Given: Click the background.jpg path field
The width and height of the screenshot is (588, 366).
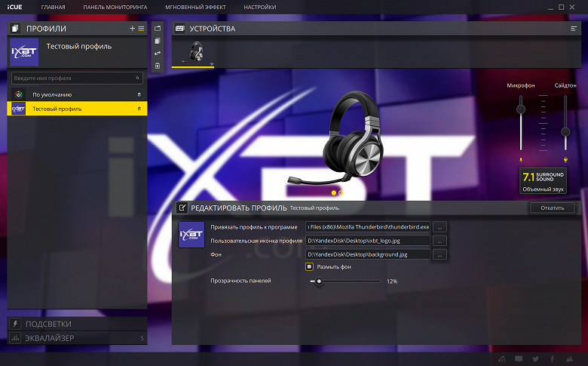Looking at the screenshot, I should (x=368, y=254).
